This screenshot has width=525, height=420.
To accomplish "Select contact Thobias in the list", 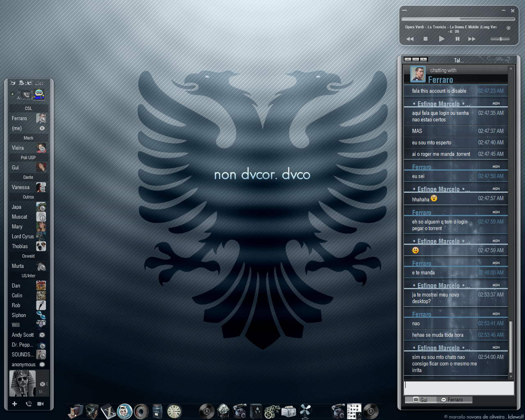I will 28,246.
